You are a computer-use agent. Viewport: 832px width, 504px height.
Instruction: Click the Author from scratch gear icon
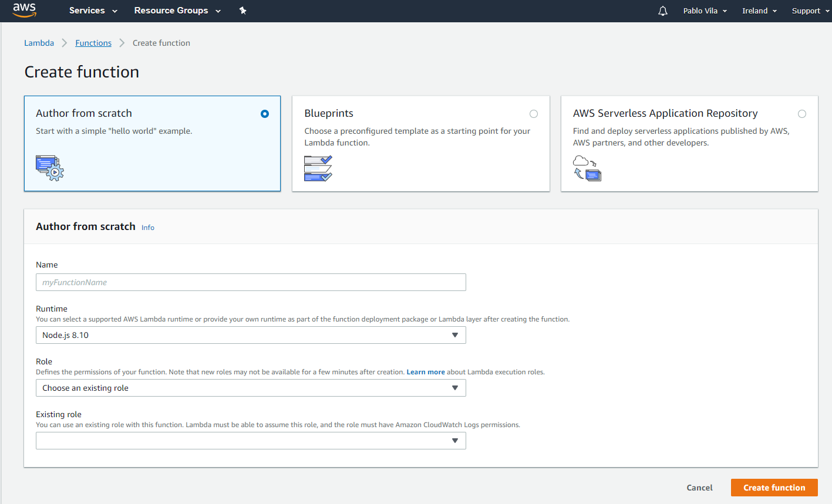tap(50, 168)
